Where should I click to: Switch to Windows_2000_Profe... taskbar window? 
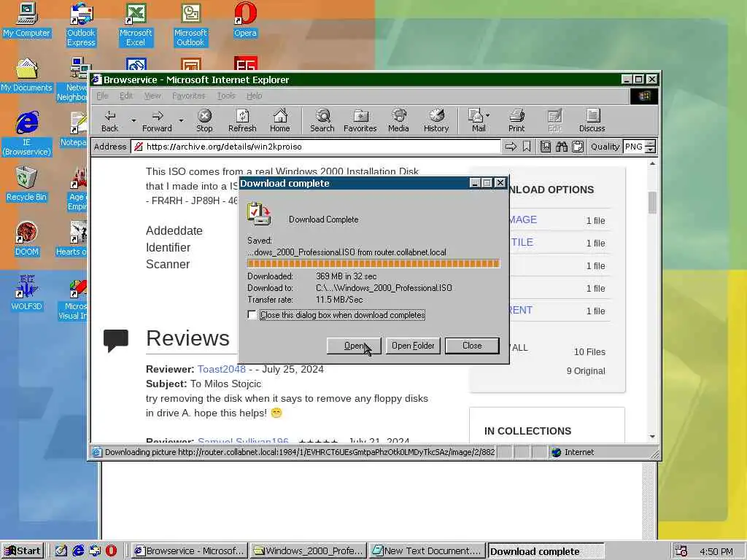[x=308, y=551]
